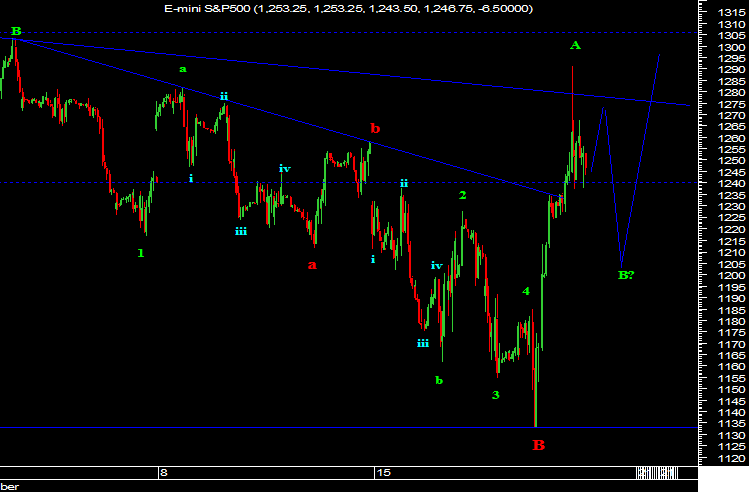749x492 pixels.
Task: Select the 1150 price axis value
Action: pos(731,389)
